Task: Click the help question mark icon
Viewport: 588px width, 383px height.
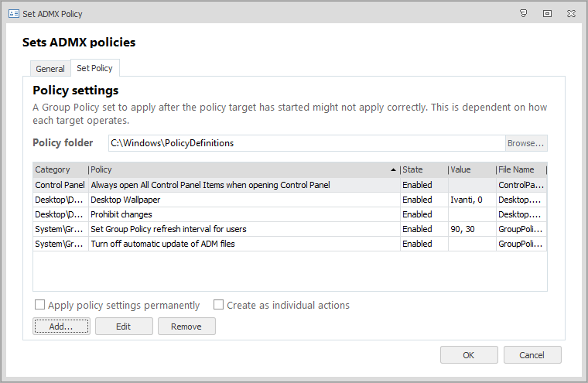Action: tap(524, 13)
